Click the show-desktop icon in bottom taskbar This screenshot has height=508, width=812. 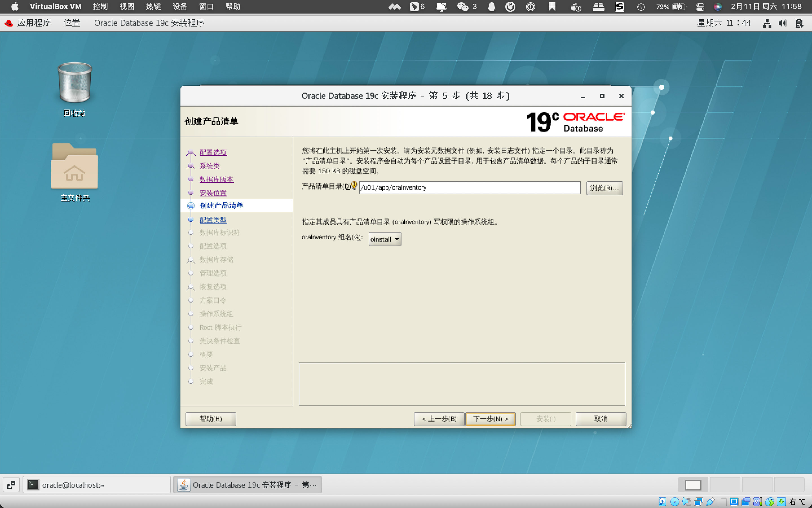tap(11, 485)
